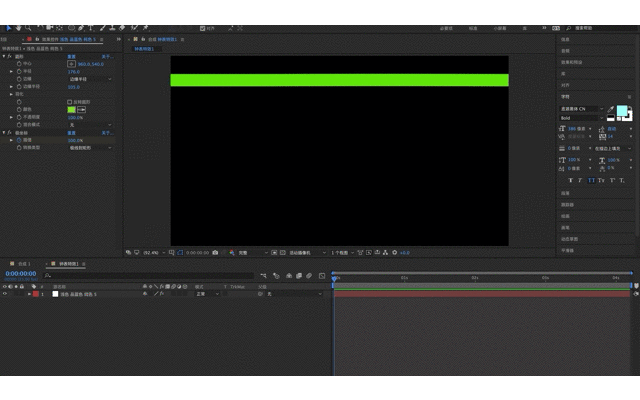640x400 pixels.
Task: Select the Selection arrow tool
Action: [9, 28]
